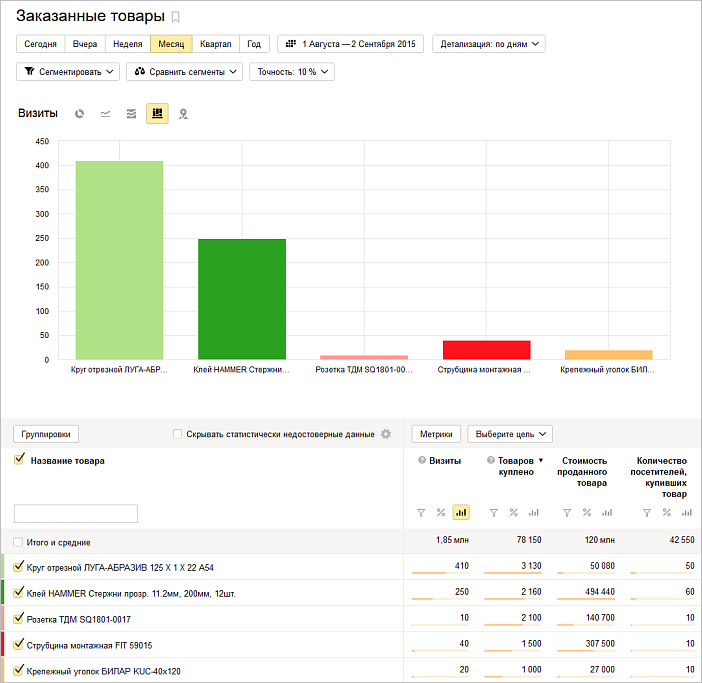Open the Группировки button
Screen dimensions: 702x683
click(46, 434)
